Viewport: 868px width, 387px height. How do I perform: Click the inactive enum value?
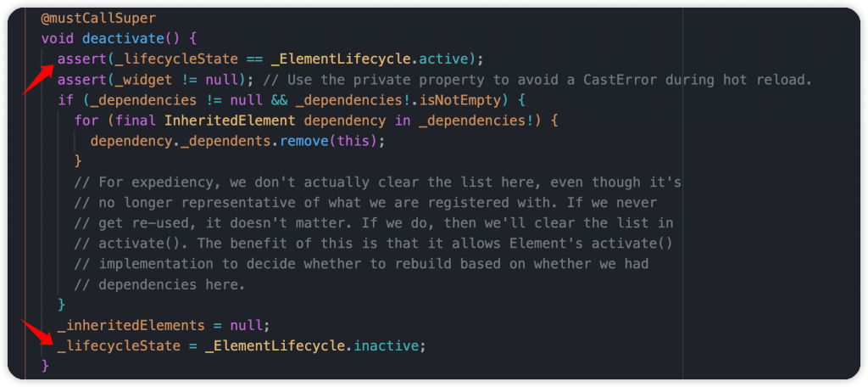tap(386, 346)
